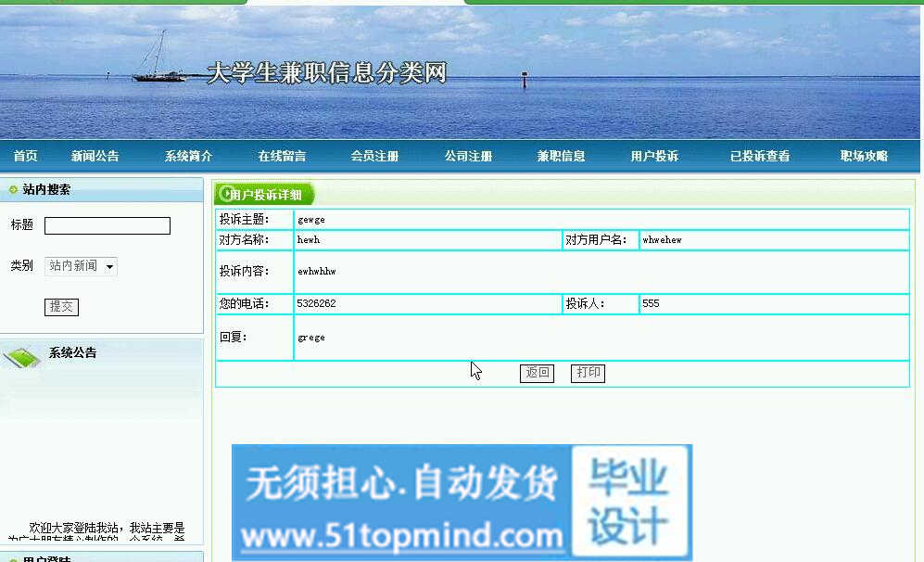Click 公司注册 in the navigation bar
Image resolution: width=924 pixels, height=562 pixels.
click(468, 156)
